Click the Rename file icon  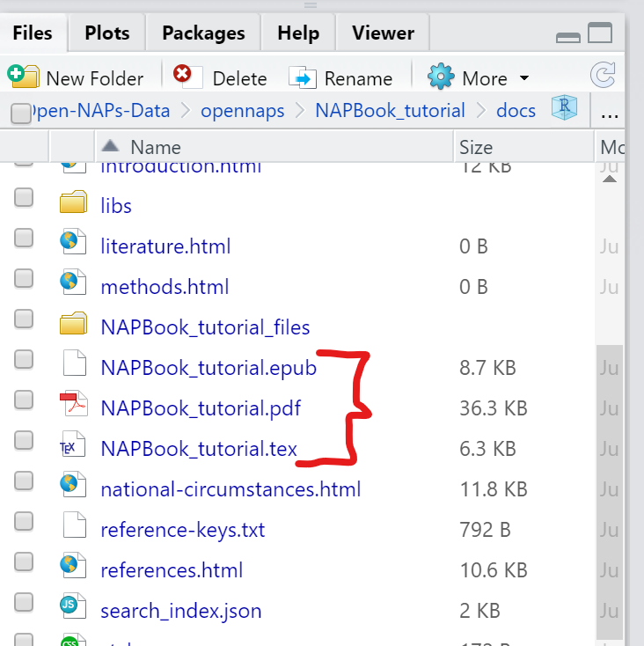303,77
